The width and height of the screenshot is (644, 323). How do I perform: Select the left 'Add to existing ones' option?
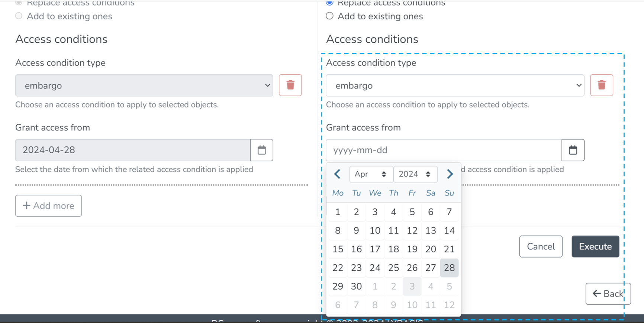click(x=19, y=16)
